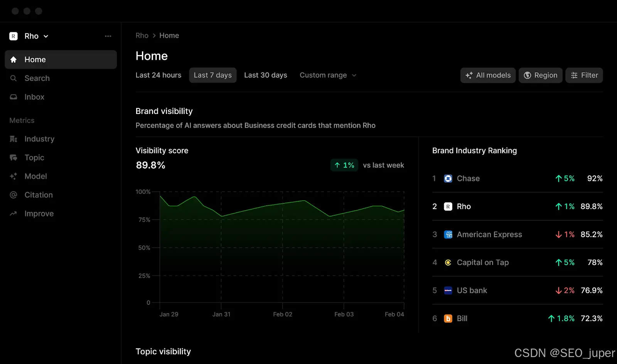
Task: Click the Bill logo icon
Action: pyautogui.click(x=448, y=319)
